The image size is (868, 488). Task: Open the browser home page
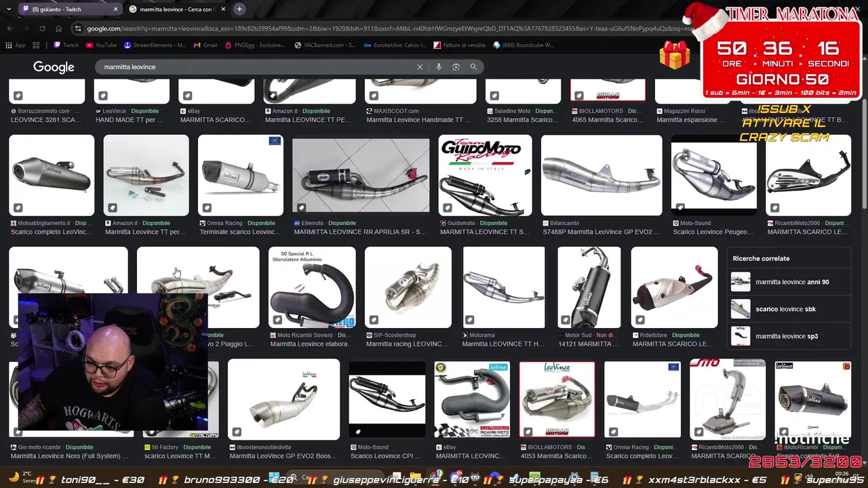58,28
